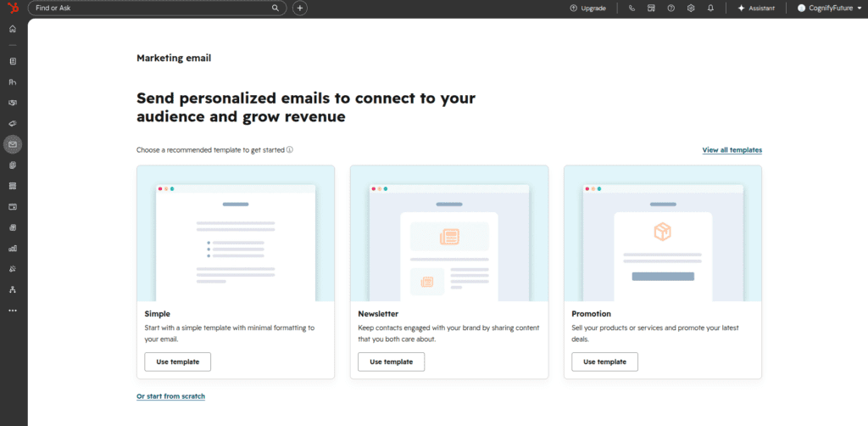Open the org chart sidebar icon

[13, 289]
